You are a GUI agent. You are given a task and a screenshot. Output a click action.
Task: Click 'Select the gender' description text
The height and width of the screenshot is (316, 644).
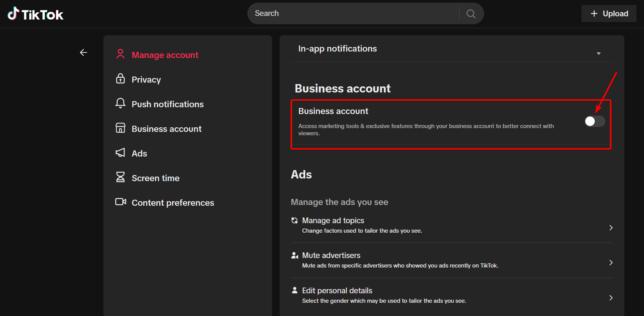[x=384, y=301]
